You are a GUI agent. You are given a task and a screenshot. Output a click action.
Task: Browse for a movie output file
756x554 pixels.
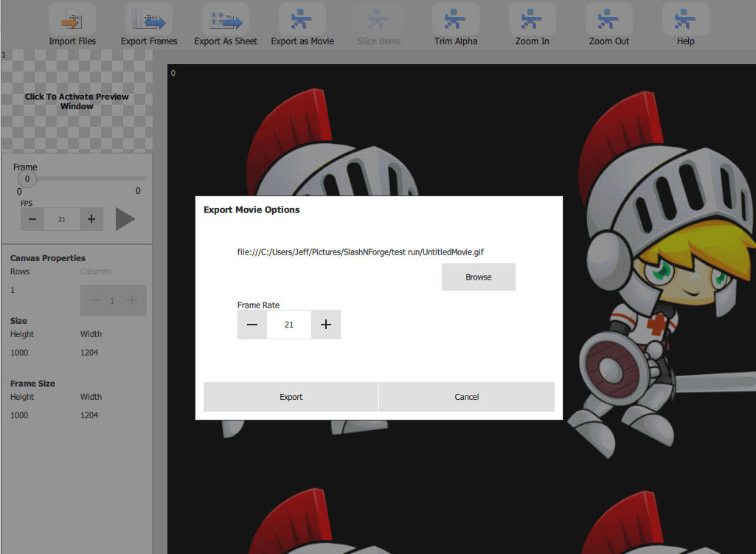point(478,277)
